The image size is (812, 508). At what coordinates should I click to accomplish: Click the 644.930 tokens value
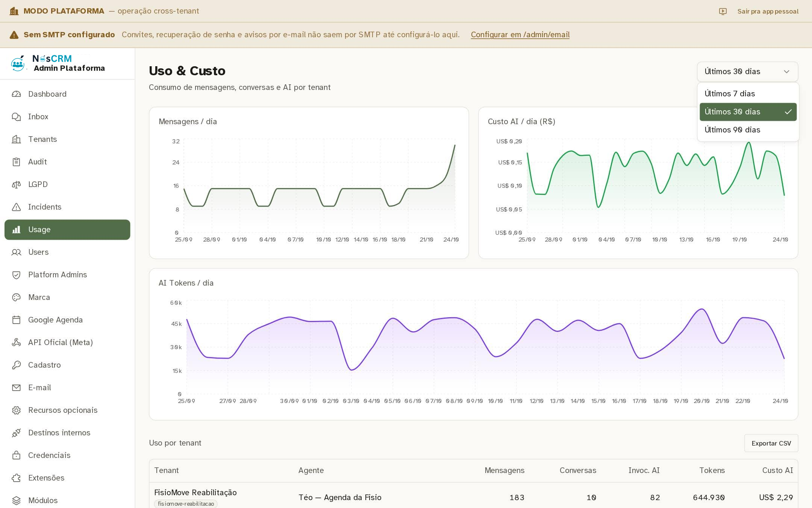tap(709, 497)
